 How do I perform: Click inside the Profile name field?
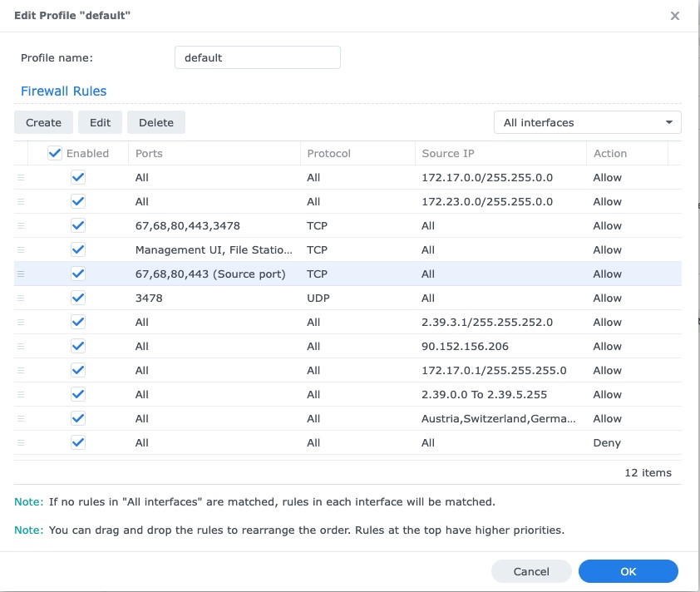coord(257,57)
